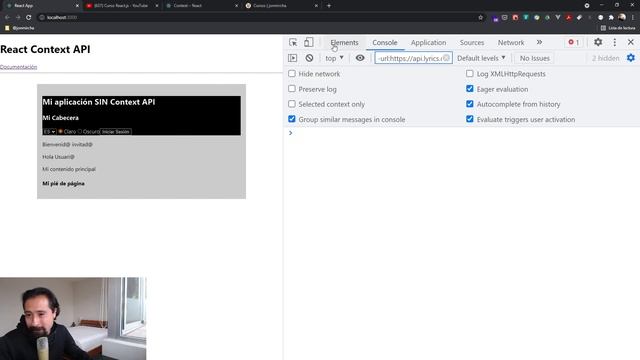This screenshot has height=360, width=640.
Task: Bookmark this page with the star icon
Action: pyautogui.click(x=480, y=18)
